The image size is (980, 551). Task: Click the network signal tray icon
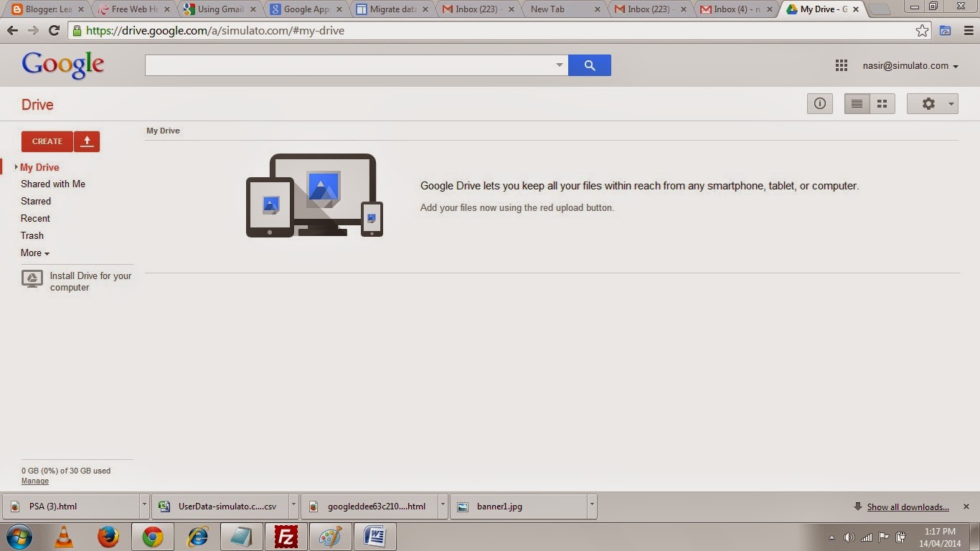point(867,537)
